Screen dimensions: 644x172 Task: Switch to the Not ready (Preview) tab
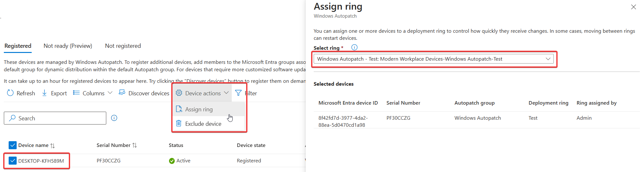coord(68,46)
